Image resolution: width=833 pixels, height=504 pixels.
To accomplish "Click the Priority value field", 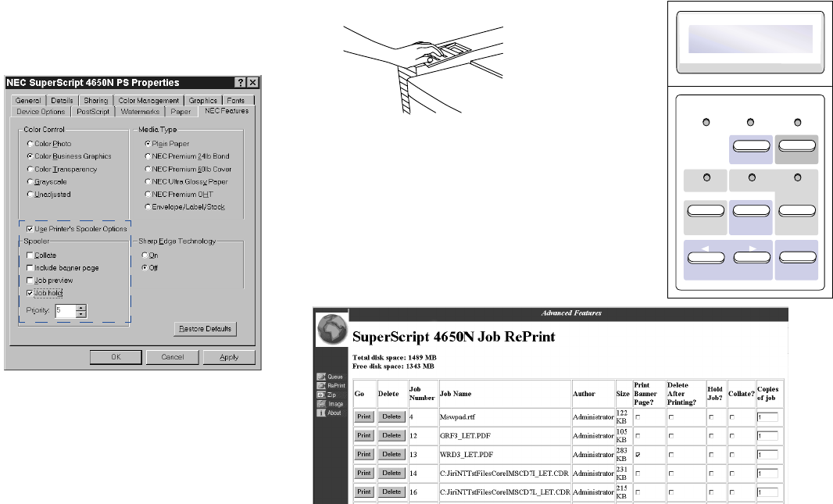I will tap(66, 311).
